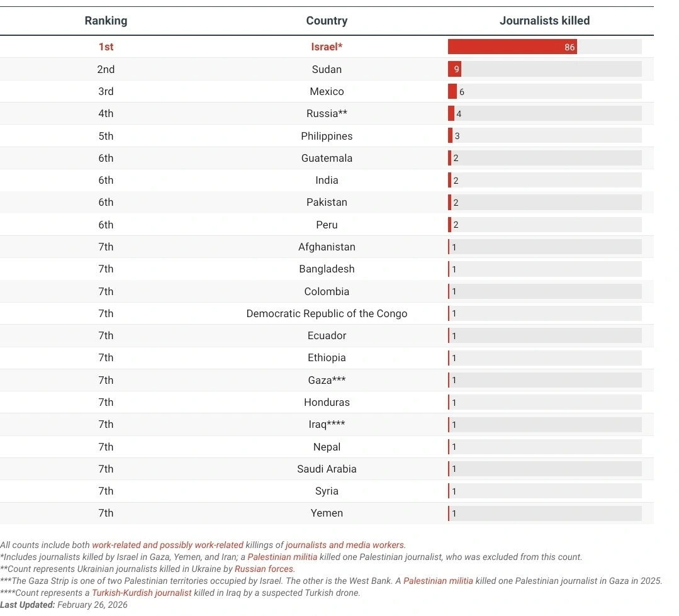Click the 'Russia**' country cell
The image size is (679, 616).
[x=327, y=113]
